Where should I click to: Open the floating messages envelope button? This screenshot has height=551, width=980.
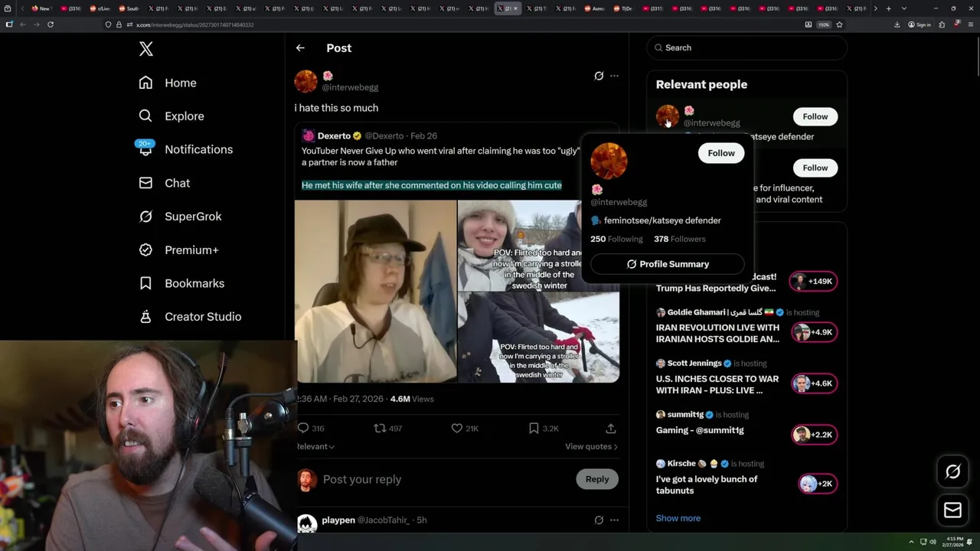click(x=952, y=510)
